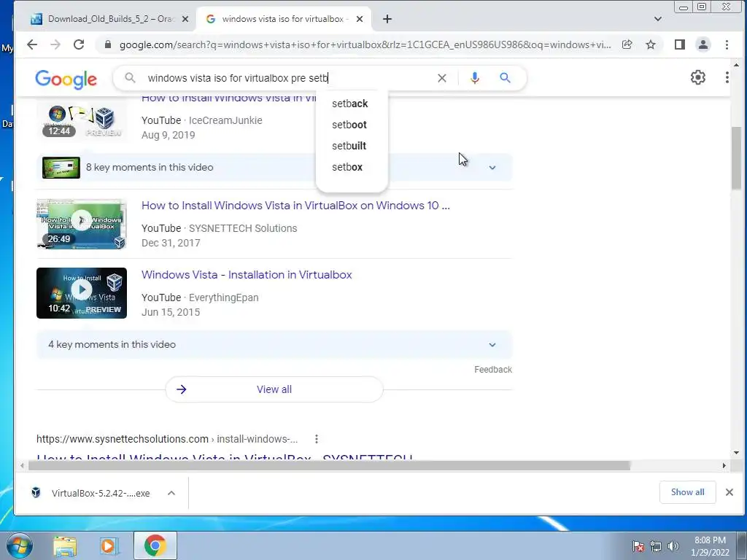Click the scroll right arrow
The image size is (747, 560).
coord(724,466)
